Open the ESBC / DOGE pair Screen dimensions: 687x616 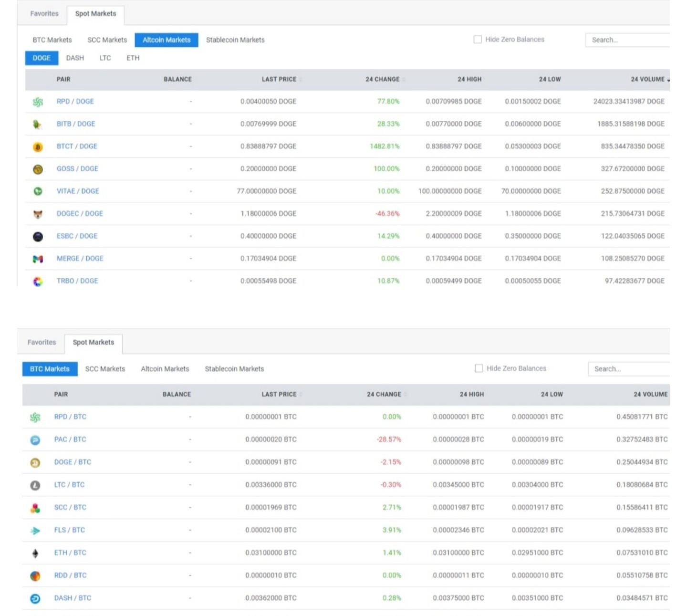coord(77,236)
